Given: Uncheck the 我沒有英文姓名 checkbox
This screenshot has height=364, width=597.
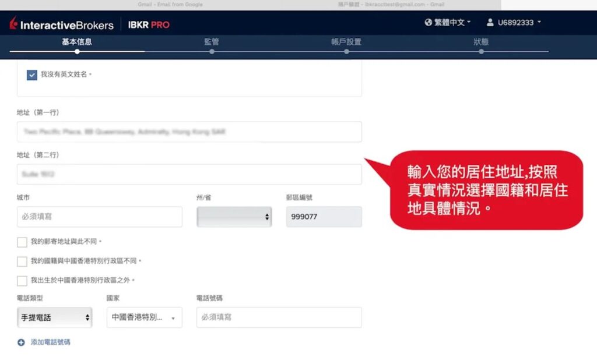Looking at the screenshot, I should [32, 75].
